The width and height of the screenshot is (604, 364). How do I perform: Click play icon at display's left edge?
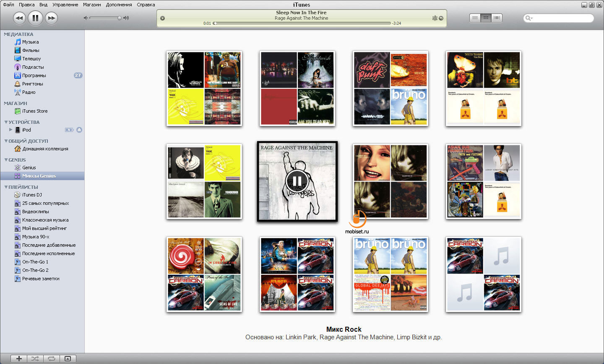tap(162, 18)
